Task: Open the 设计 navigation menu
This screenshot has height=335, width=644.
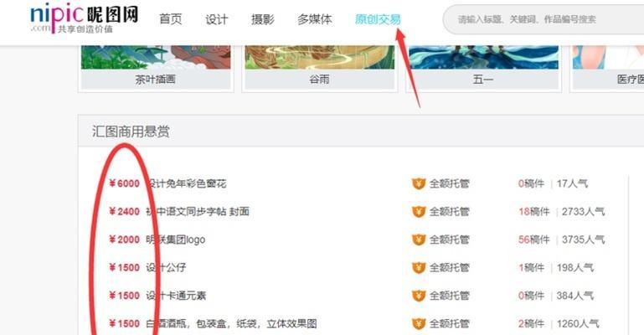Action: [x=216, y=19]
